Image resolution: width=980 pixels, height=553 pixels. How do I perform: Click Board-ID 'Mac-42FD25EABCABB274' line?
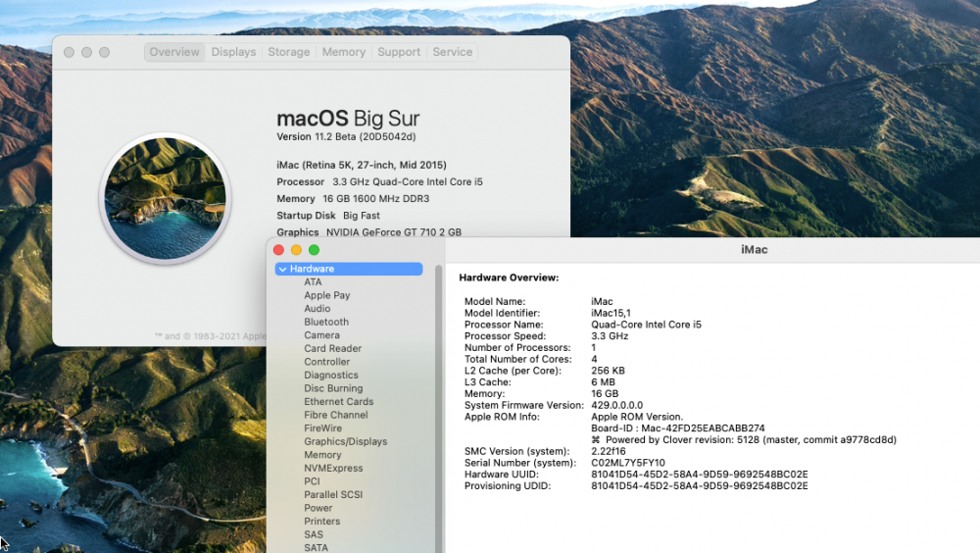678,428
